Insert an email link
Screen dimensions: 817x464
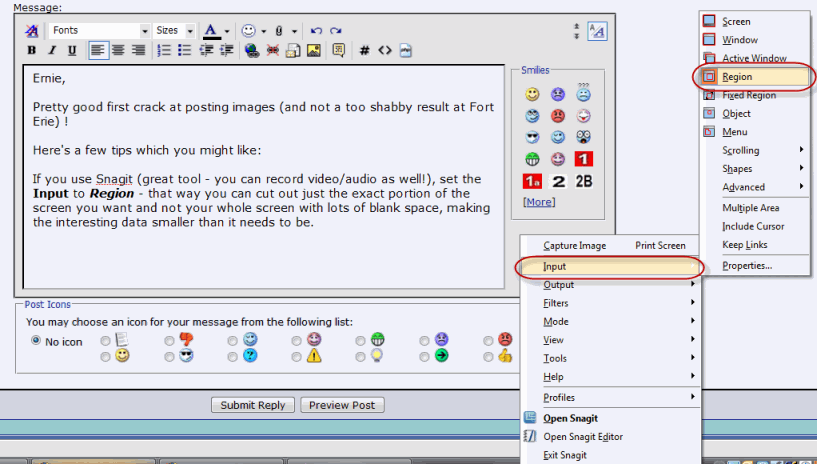tap(293, 51)
